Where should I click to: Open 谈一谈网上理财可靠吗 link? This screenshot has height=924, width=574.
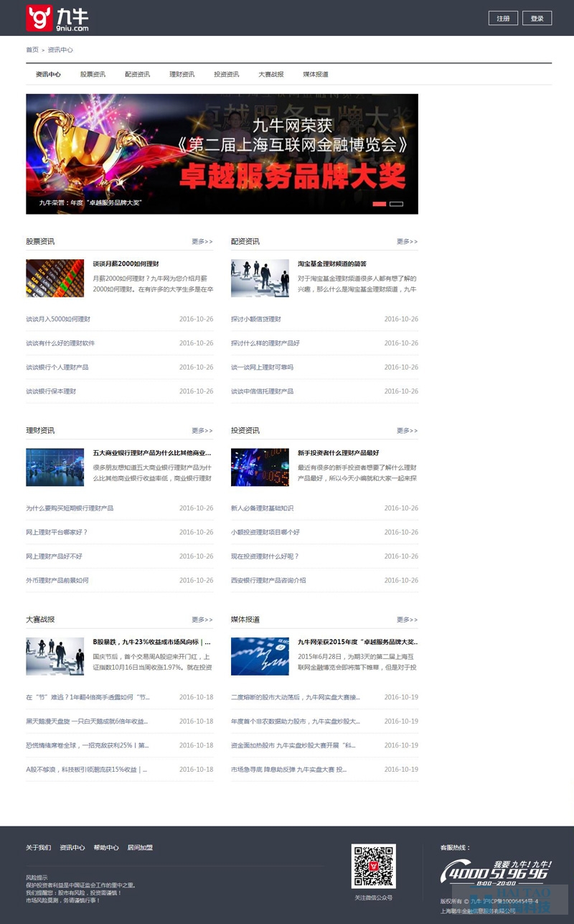coord(263,368)
